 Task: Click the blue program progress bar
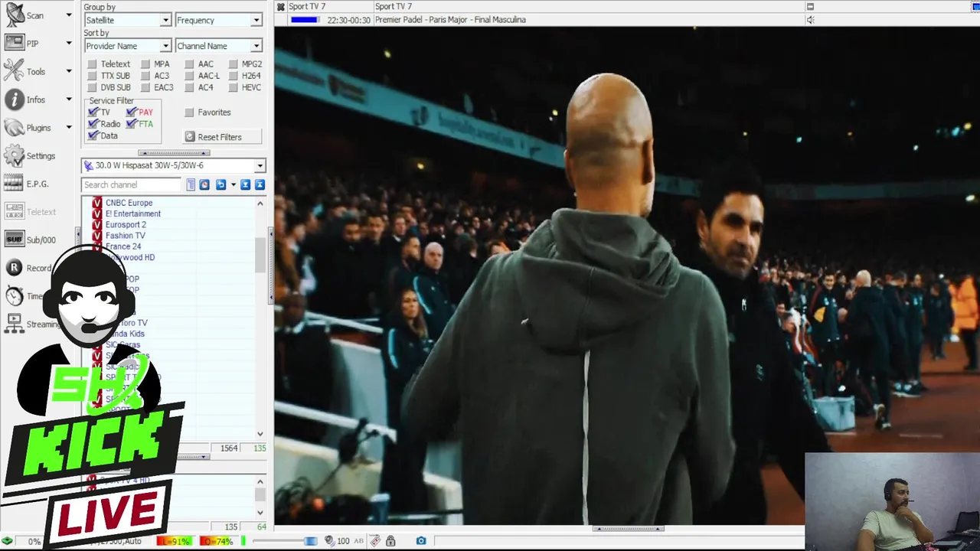[x=304, y=20]
